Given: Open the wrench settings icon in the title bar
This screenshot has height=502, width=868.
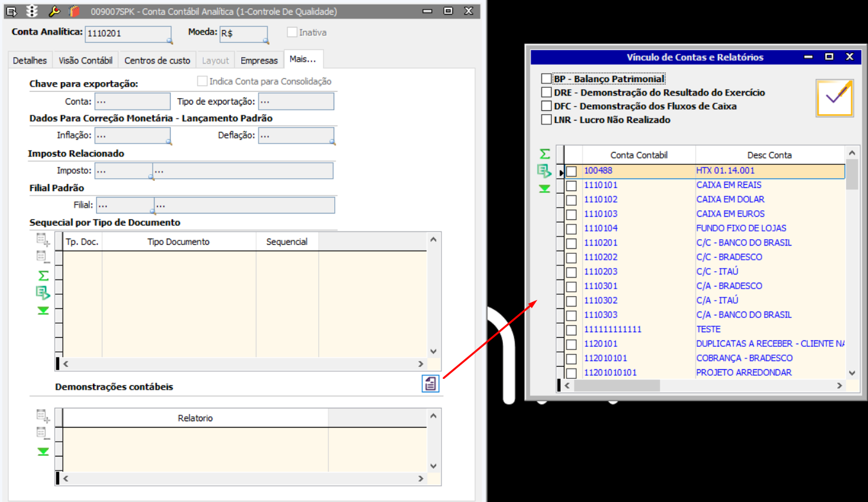Looking at the screenshot, I should [55, 11].
